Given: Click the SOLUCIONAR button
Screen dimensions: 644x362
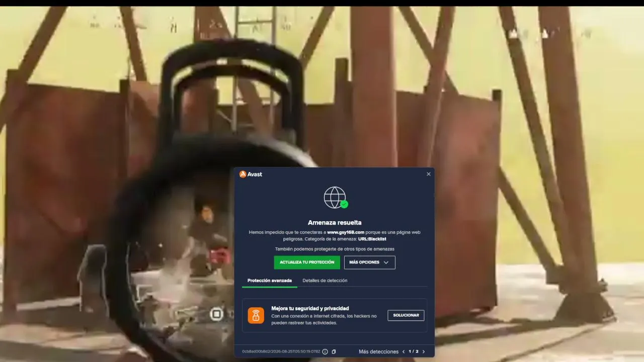Looking at the screenshot, I should point(406,315).
